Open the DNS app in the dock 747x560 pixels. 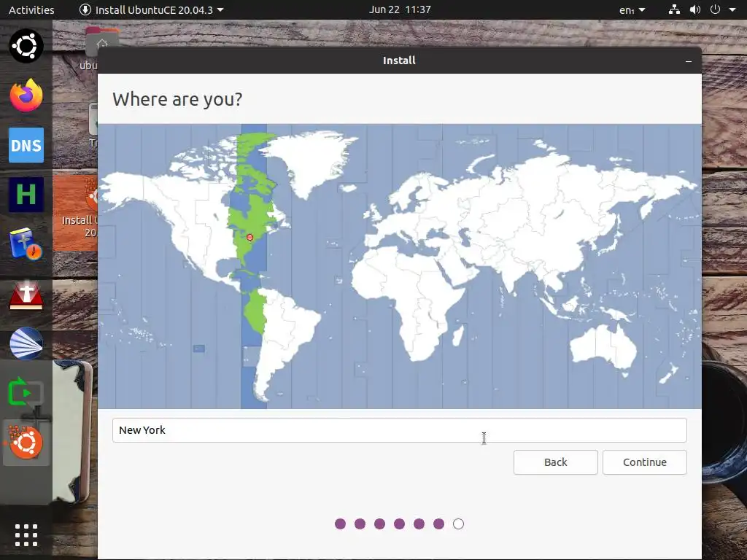pos(26,145)
